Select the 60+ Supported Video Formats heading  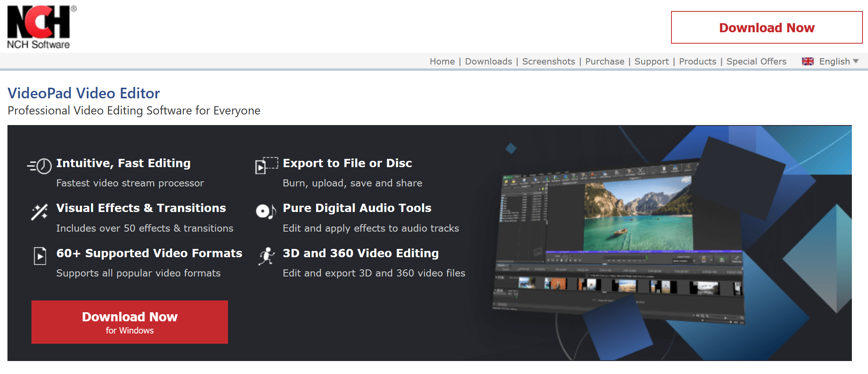(x=149, y=253)
